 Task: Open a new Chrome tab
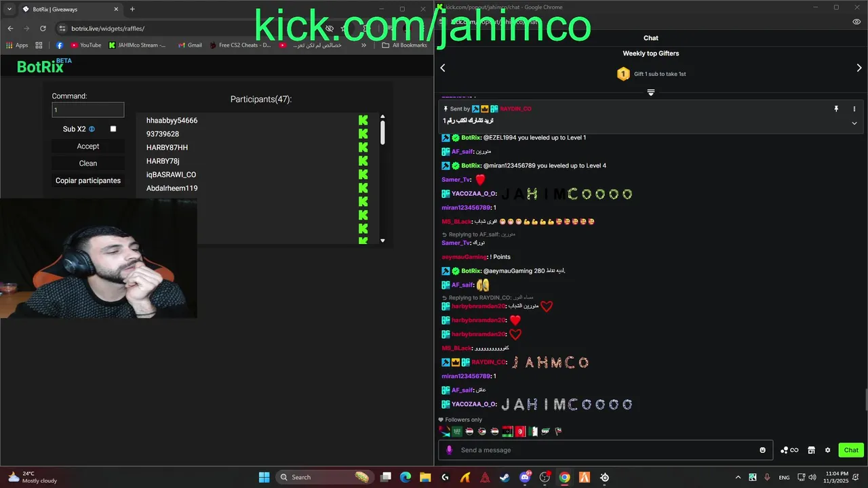(132, 9)
